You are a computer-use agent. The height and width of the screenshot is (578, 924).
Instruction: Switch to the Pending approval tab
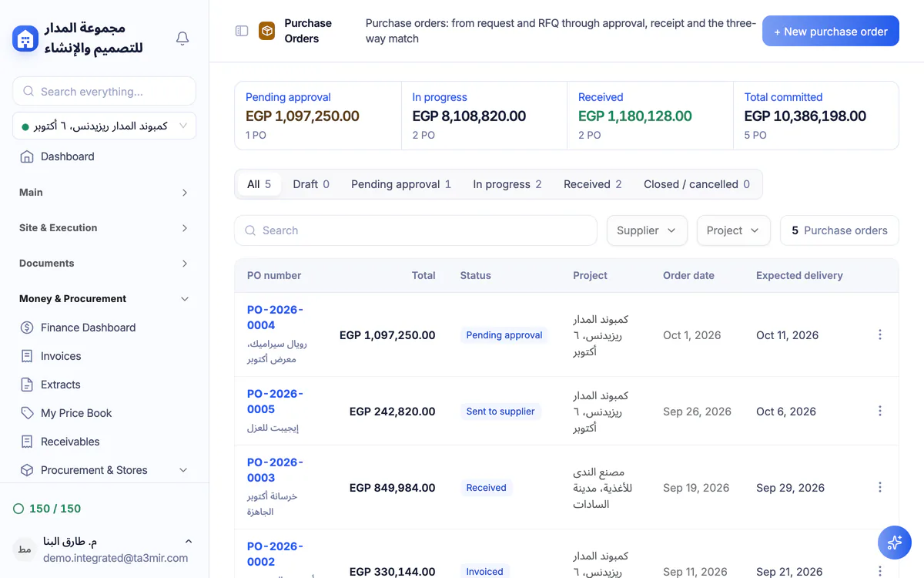(401, 184)
